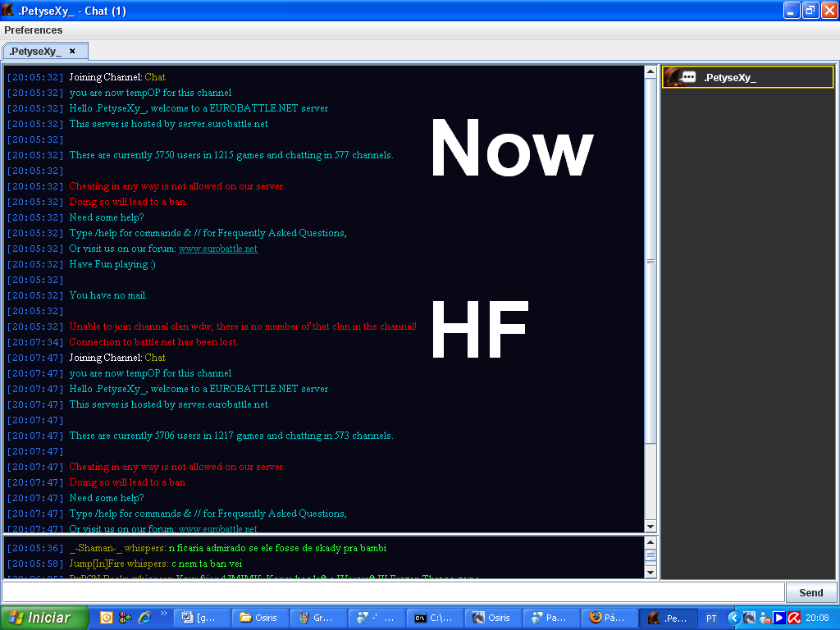The width and height of the screenshot is (840, 630).
Task: Click the whispers panel scroll down arrow
Action: click(x=651, y=572)
